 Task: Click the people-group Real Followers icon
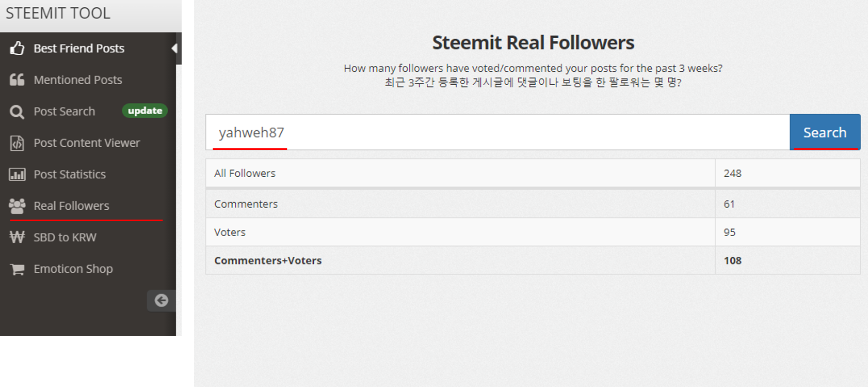(x=17, y=206)
